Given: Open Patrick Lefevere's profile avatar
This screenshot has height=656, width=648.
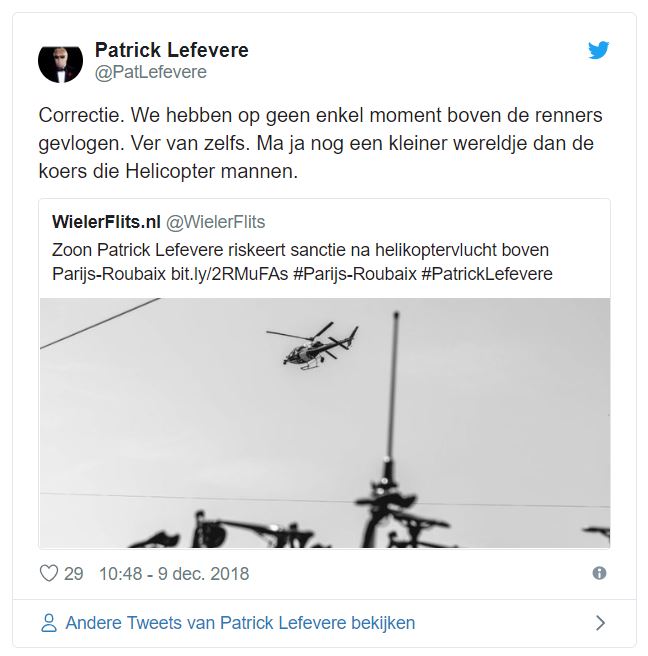Looking at the screenshot, I should tap(60, 61).
